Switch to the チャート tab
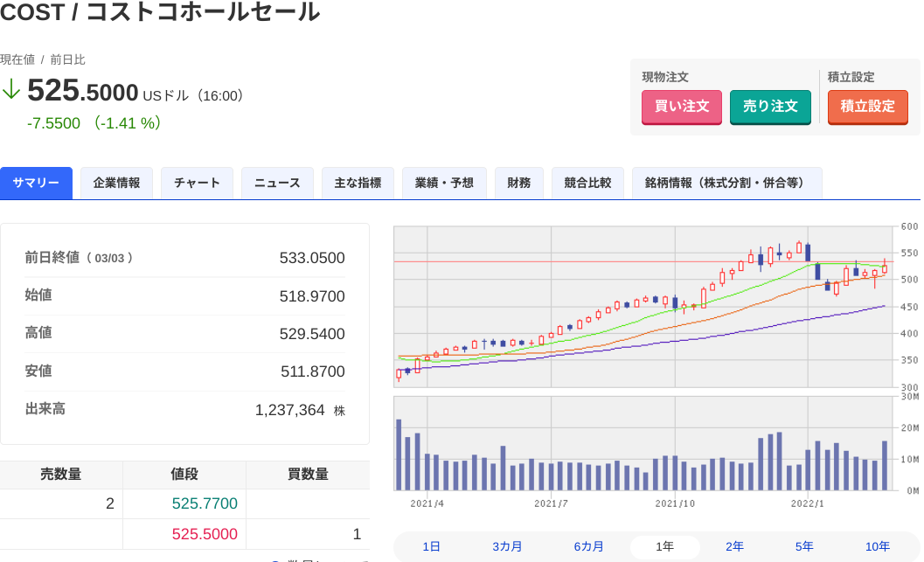Image resolution: width=924 pixels, height=562 pixels. click(197, 184)
